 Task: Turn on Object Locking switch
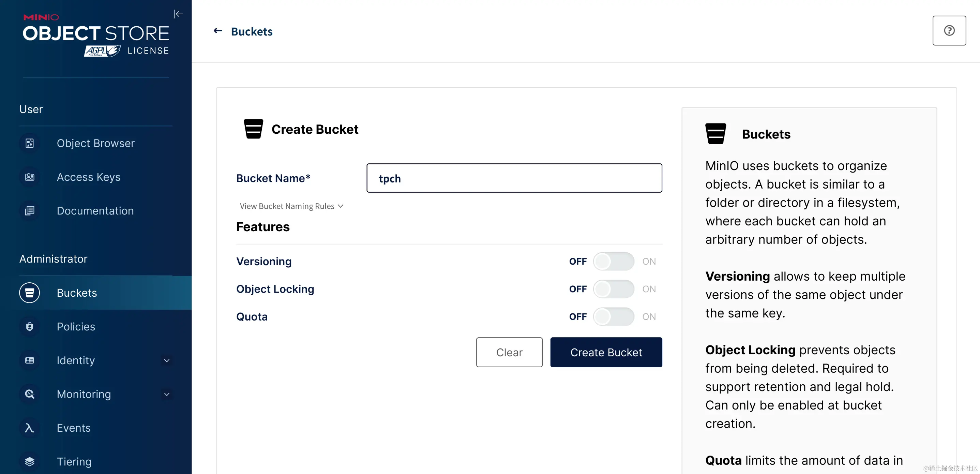click(613, 289)
